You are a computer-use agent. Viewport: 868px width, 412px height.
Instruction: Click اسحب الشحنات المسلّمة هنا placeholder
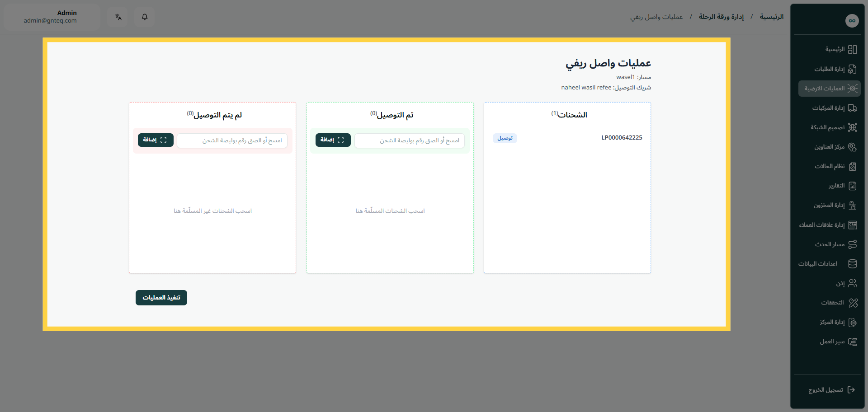click(x=390, y=211)
